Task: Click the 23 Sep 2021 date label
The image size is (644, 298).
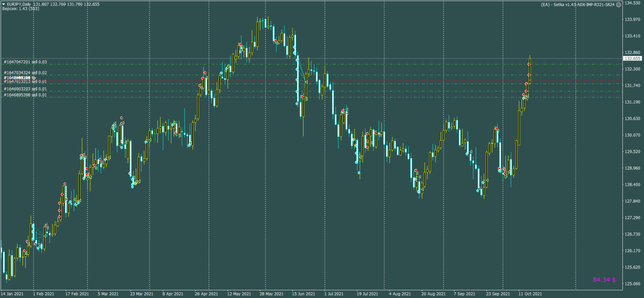Action: coord(498,294)
